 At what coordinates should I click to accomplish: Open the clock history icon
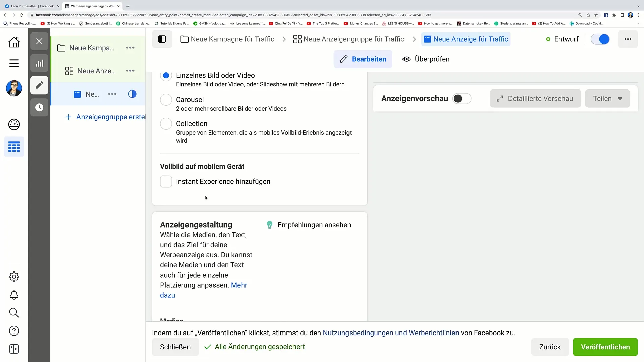39,107
